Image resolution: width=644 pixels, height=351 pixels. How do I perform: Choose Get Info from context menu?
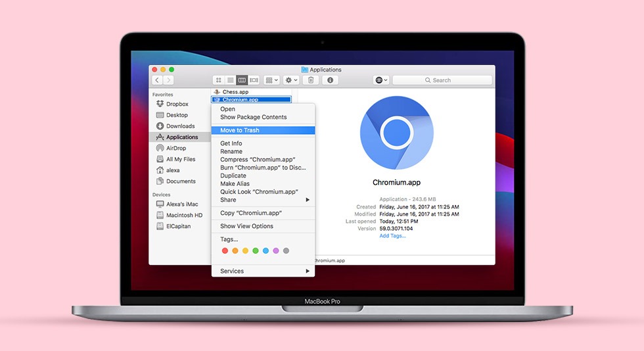(263, 143)
